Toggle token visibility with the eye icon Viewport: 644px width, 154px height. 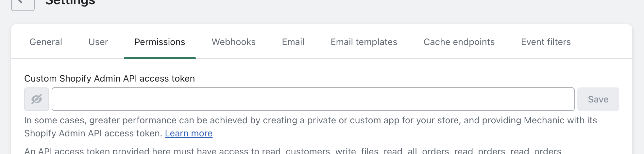tap(37, 99)
